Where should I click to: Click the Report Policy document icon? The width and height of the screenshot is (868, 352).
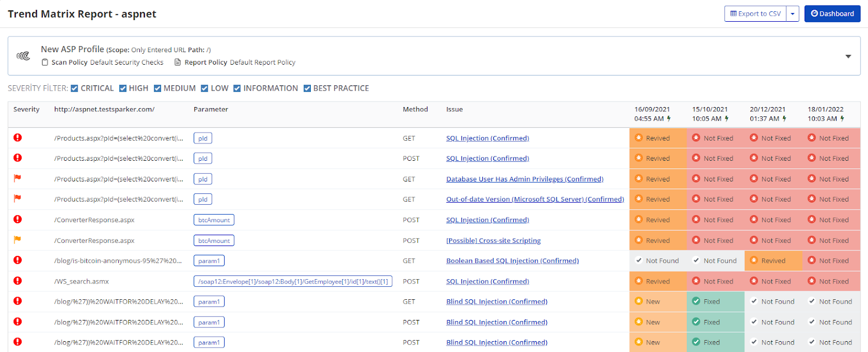(177, 62)
